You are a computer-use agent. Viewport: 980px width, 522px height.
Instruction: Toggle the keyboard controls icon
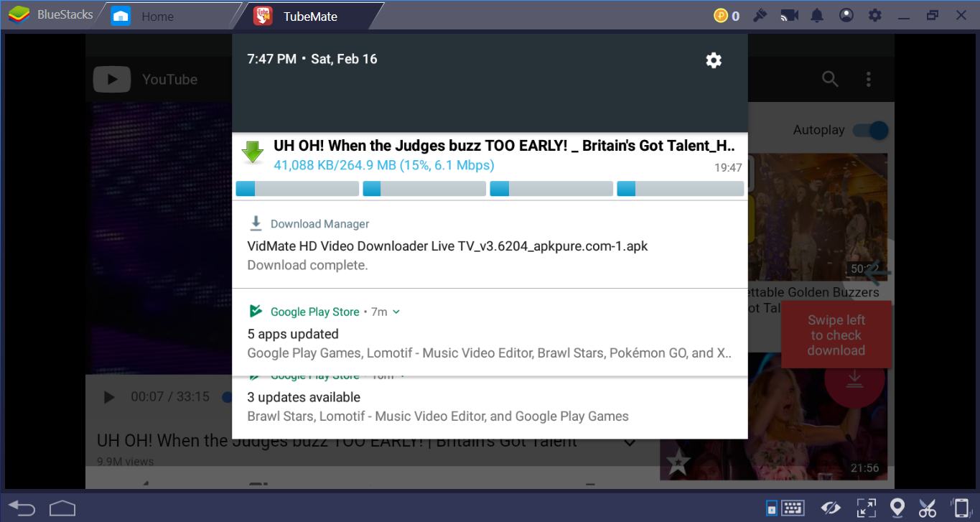tap(792, 508)
